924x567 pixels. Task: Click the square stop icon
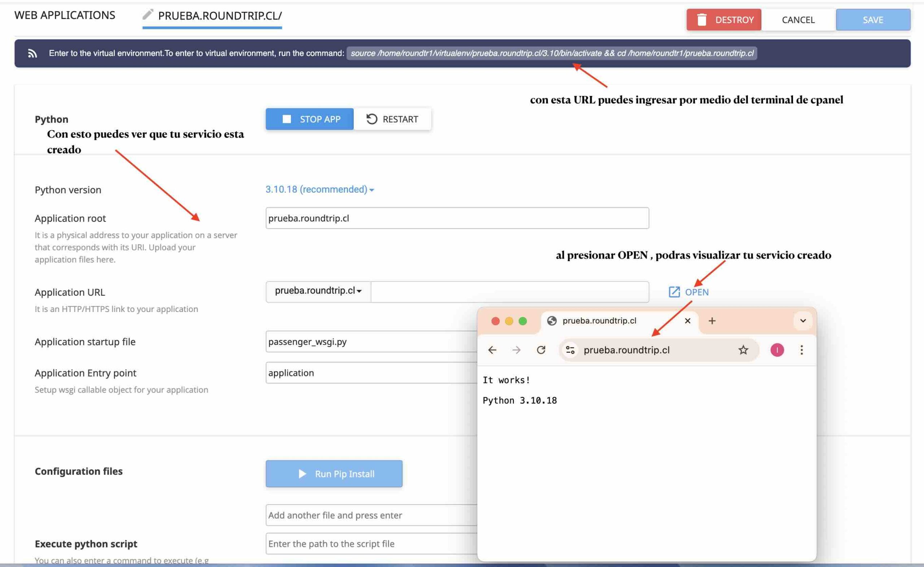287,119
